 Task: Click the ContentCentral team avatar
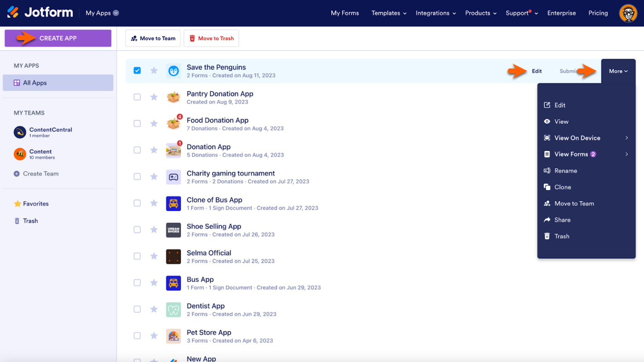pos(20,132)
